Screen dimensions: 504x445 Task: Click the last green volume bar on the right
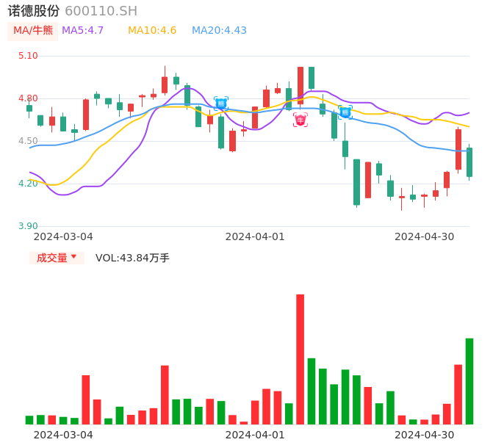click(469, 381)
